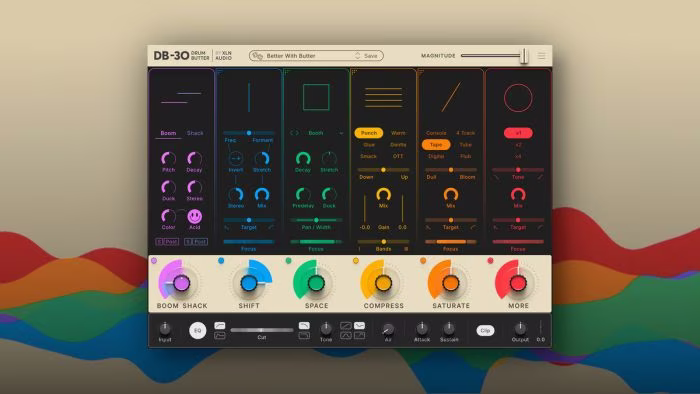Click the square graphic in the Space module

click(x=316, y=97)
